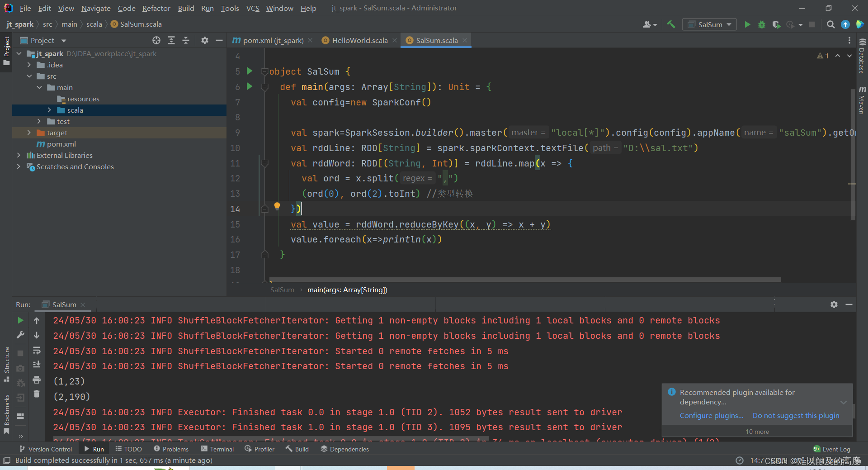Image resolution: width=868 pixels, height=470 pixels.
Task: Run SalSum with the green toolbar Run button
Action: coord(747,24)
